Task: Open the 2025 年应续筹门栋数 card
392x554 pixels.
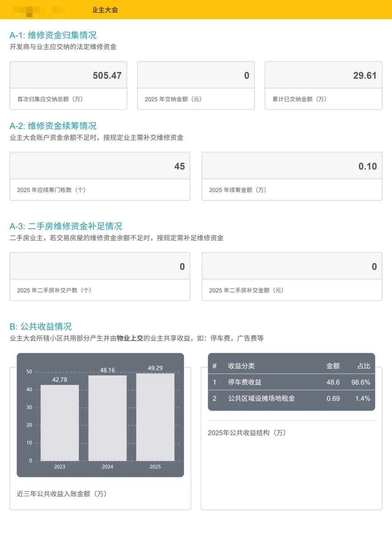Action: click(100, 176)
